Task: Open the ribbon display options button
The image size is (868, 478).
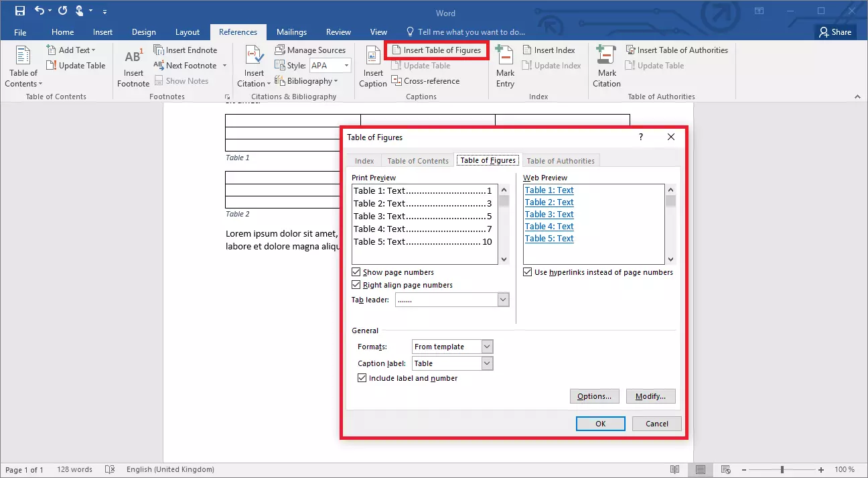Action: click(759, 11)
